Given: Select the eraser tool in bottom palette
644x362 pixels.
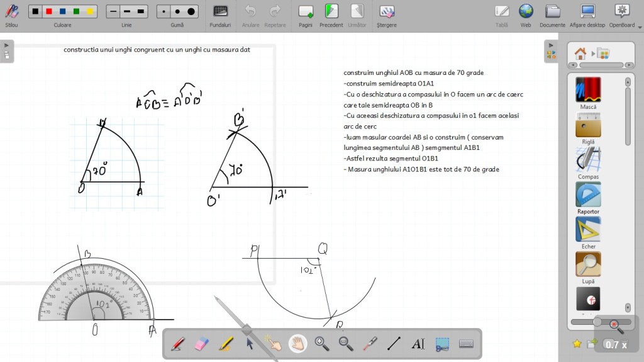Looking at the screenshot, I should pos(201,344).
